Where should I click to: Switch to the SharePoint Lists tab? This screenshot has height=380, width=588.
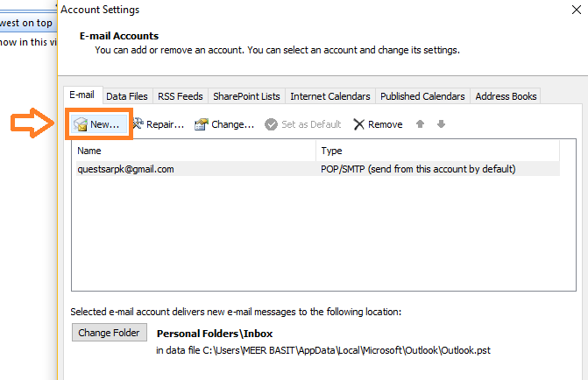coord(246,96)
